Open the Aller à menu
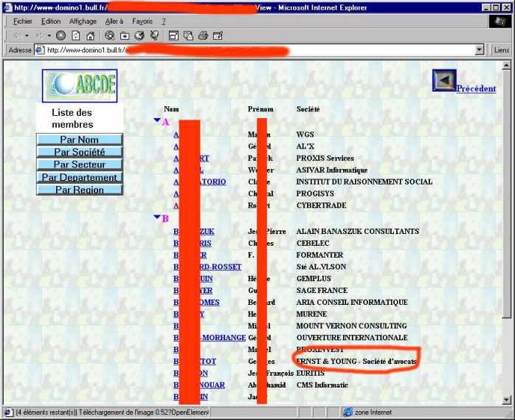 (114, 21)
